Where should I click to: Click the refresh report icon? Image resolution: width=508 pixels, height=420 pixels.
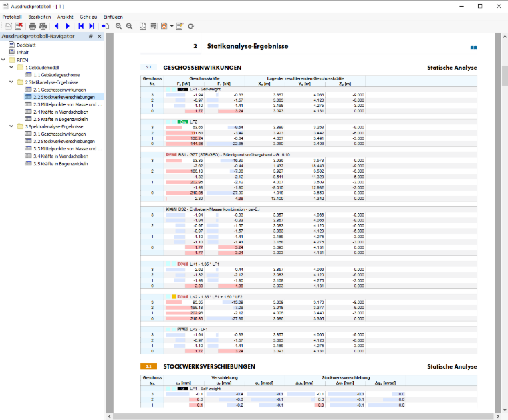(190, 26)
